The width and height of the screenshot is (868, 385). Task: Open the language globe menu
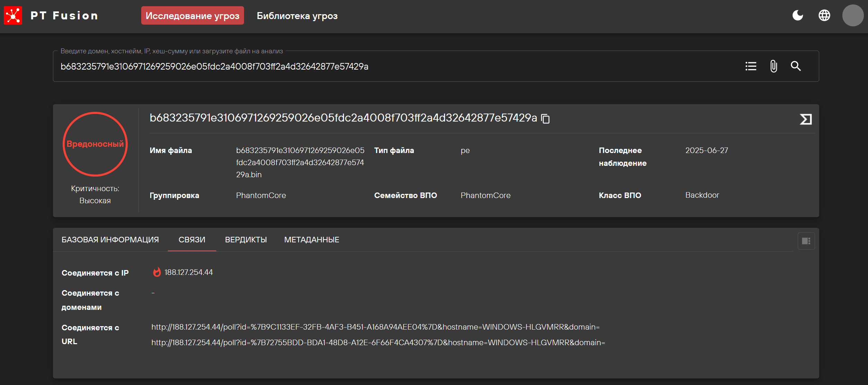click(x=824, y=16)
